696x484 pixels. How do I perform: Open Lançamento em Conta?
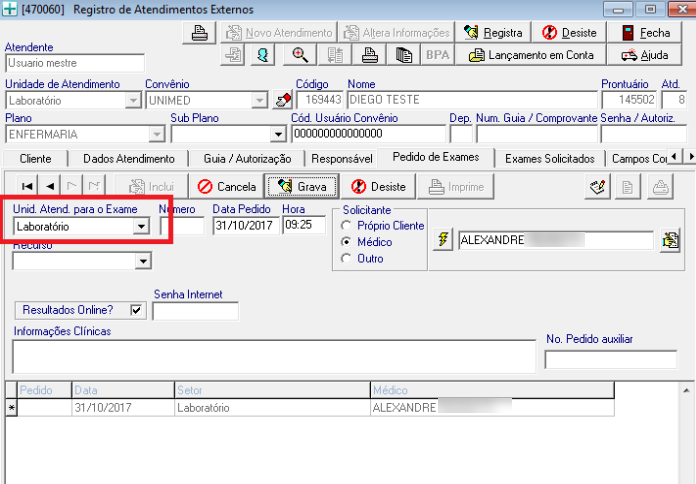coord(531,55)
